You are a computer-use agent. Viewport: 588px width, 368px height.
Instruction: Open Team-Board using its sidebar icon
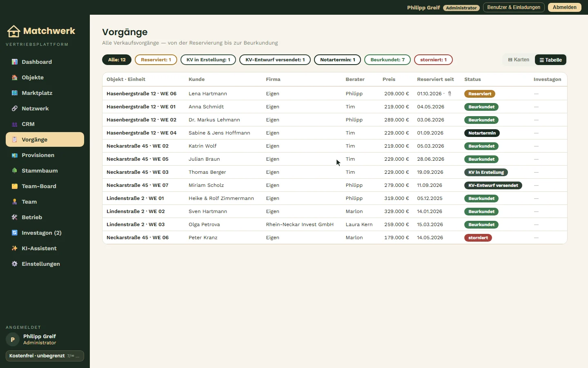click(x=15, y=186)
